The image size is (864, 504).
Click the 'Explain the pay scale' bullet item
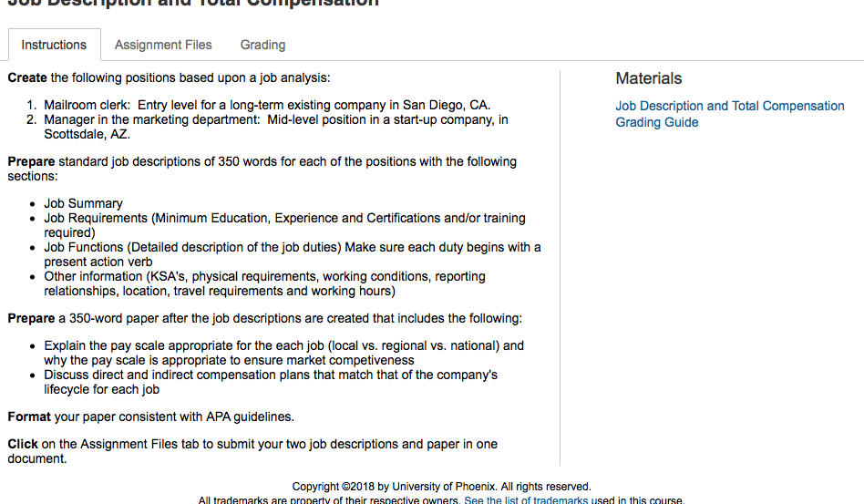click(283, 353)
